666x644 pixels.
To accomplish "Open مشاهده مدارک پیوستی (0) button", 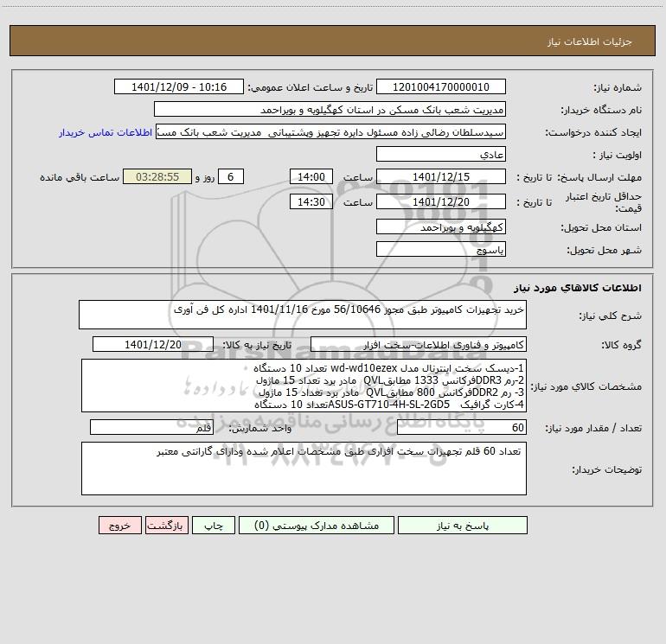I will (x=317, y=526).
